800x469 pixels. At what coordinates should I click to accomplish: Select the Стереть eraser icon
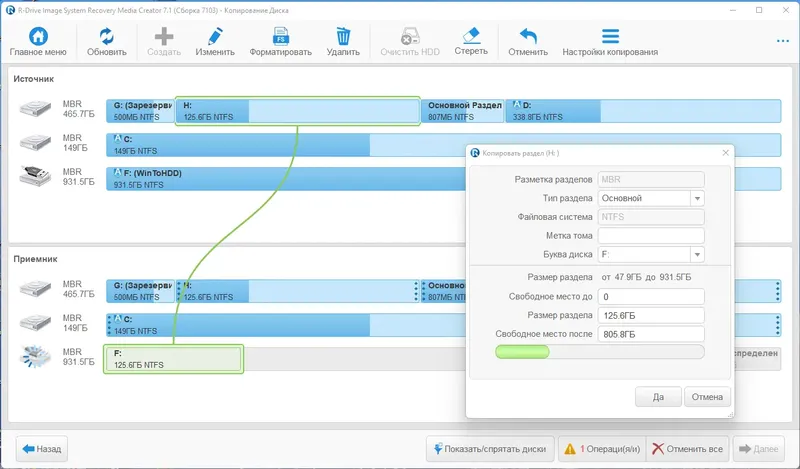[471, 36]
